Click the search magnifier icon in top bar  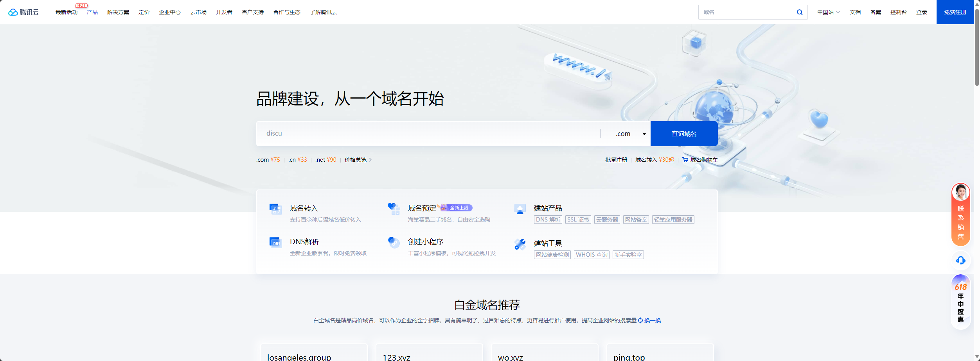[x=800, y=12]
